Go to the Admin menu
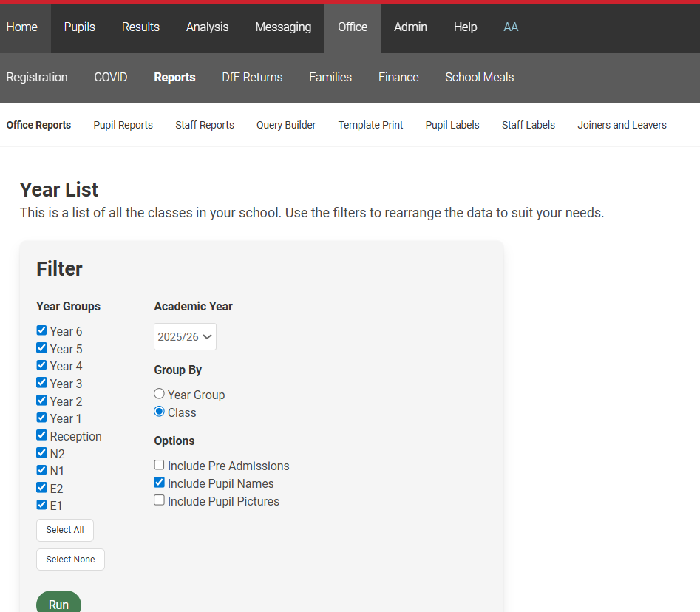The height and width of the screenshot is (612, 700). point(410,27)
